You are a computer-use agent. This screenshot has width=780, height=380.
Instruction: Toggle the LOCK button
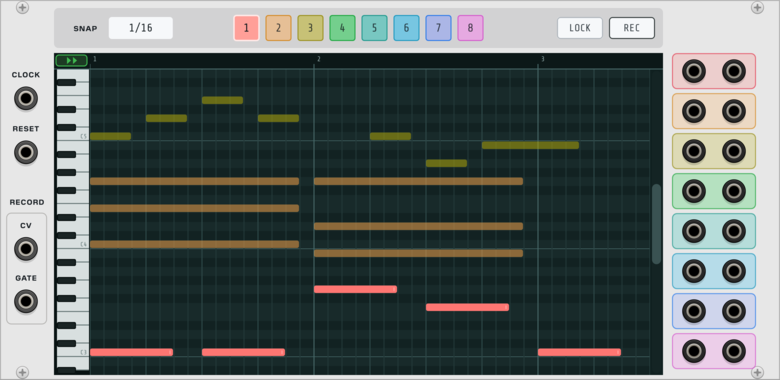click(x=580, y=28)
